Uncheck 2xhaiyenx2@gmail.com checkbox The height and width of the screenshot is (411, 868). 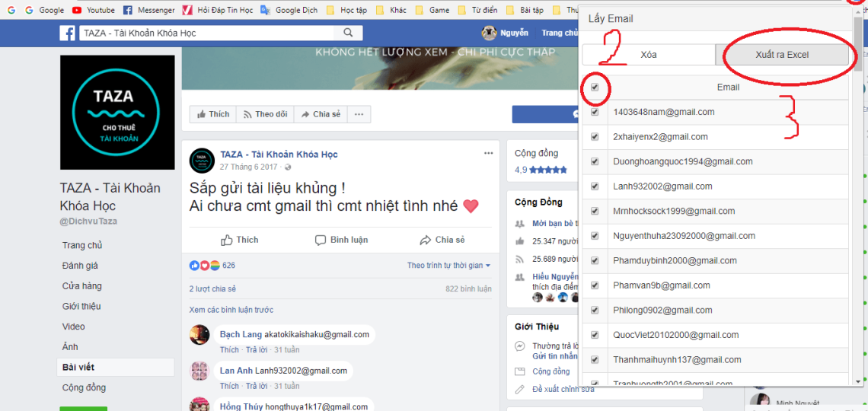595,137
